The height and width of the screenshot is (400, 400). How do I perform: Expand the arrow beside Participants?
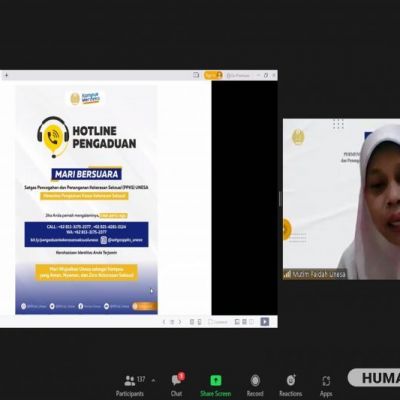click(153, 380)
